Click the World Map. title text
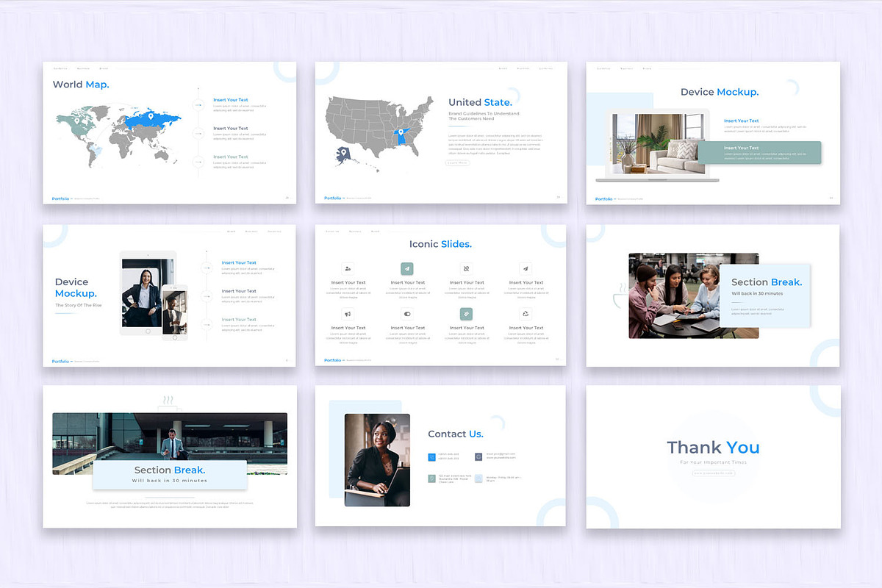The height and width of the screenshot is (588, 882). point(81,85)
